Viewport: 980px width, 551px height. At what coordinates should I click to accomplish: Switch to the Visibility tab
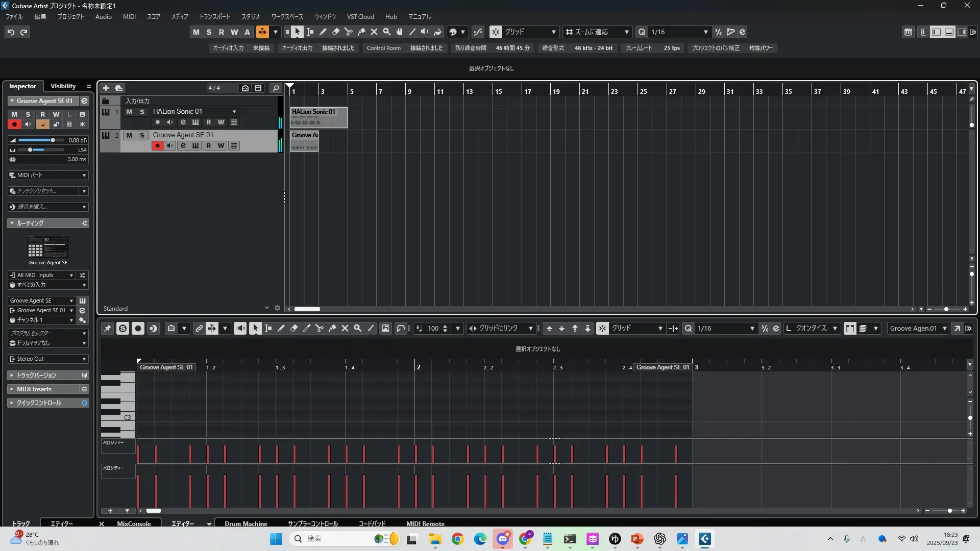[x=63, y=86]
